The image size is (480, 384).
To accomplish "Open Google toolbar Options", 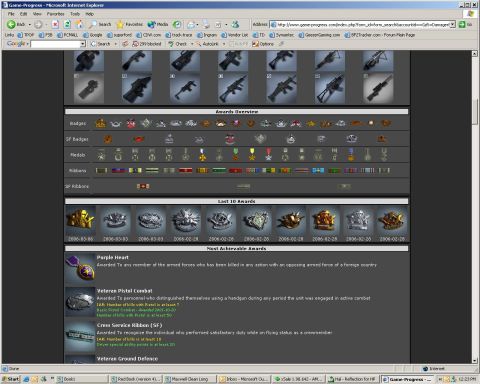I will click(x=263, y=44).
